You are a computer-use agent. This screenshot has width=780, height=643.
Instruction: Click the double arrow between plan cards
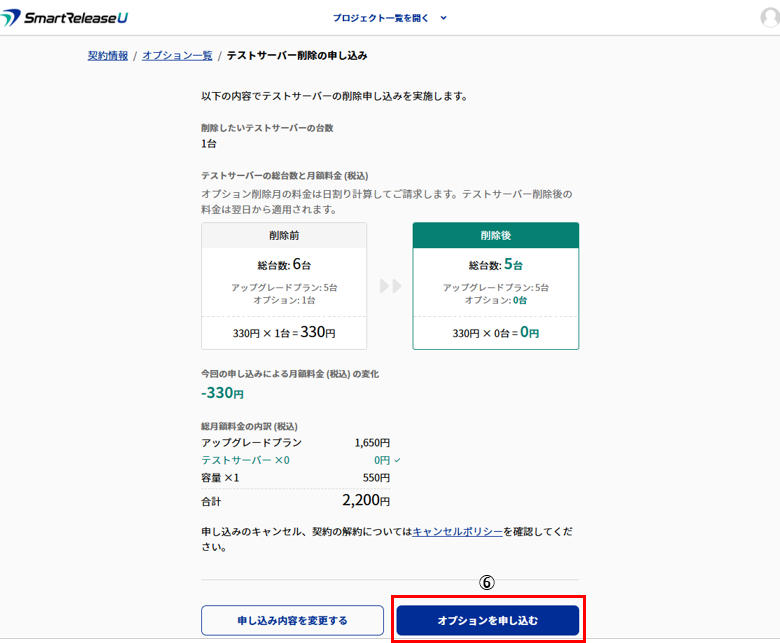[390, 286]
